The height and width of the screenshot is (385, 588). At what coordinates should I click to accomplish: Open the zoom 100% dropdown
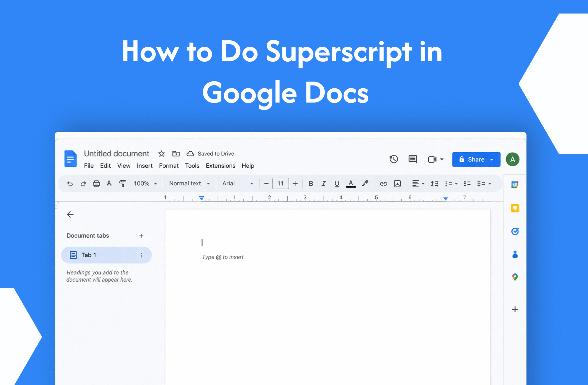tap(145, 184)
